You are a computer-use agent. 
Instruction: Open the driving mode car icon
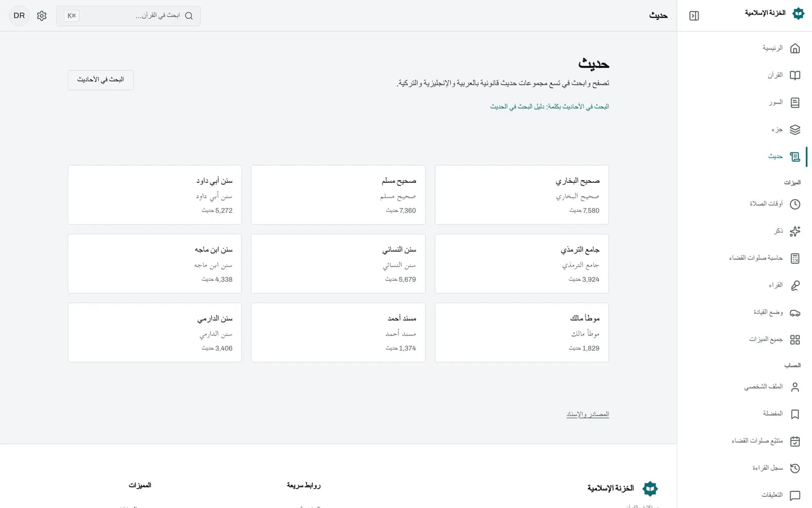(x=795, y=313)
